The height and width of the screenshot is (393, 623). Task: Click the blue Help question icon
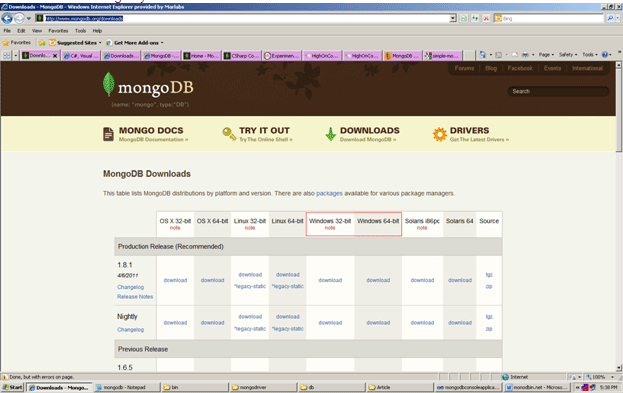(x=605, y=55)
